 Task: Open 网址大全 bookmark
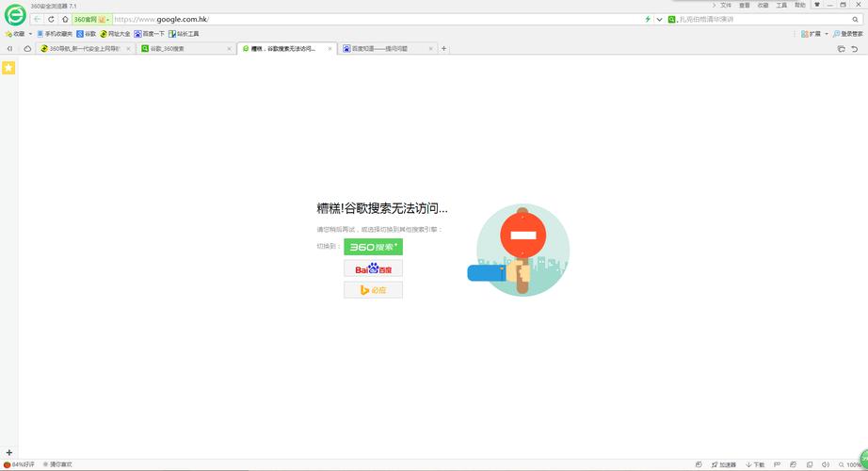pyautogui.click(x=115, y=34)
